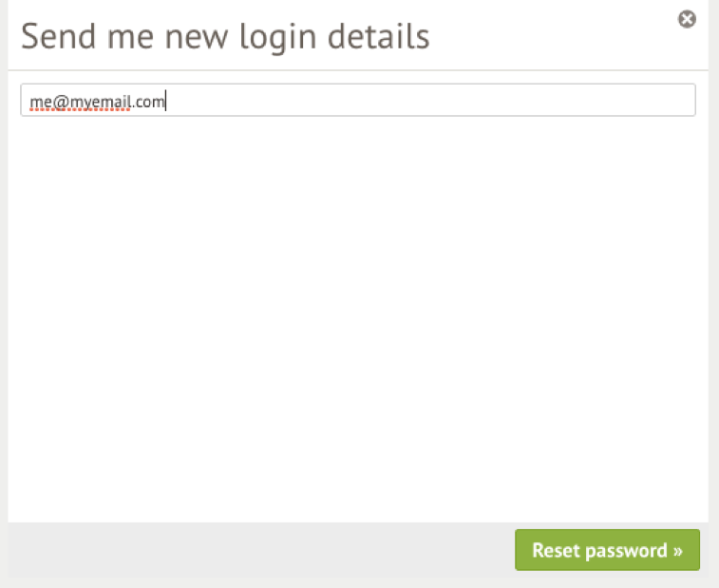Close the login details dialog

[687, 19]
